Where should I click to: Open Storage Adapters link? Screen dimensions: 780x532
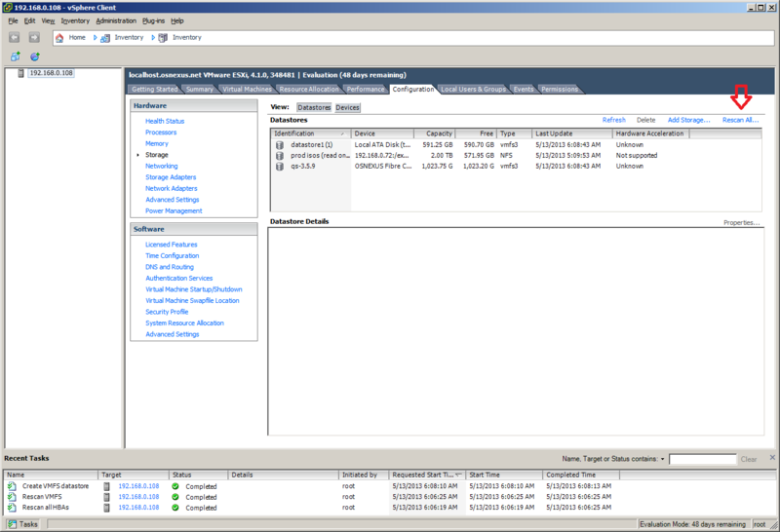click(x=171, y=177)
